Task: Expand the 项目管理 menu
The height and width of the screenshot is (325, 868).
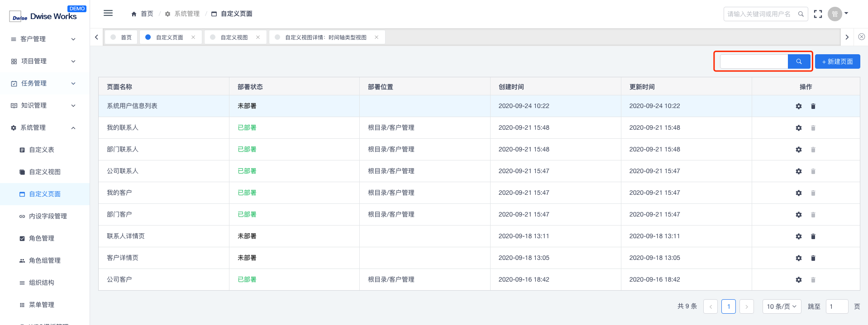Action: (x=44, y=61)
